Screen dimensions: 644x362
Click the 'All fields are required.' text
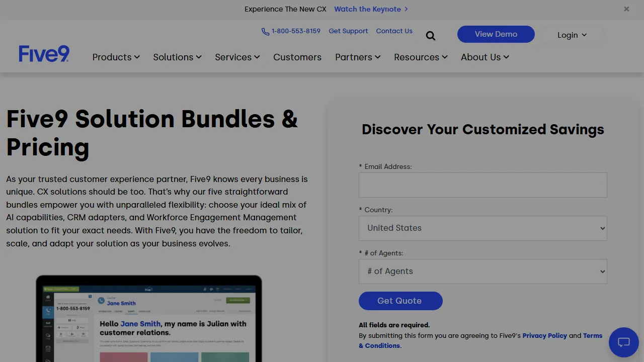coord(394,325)
